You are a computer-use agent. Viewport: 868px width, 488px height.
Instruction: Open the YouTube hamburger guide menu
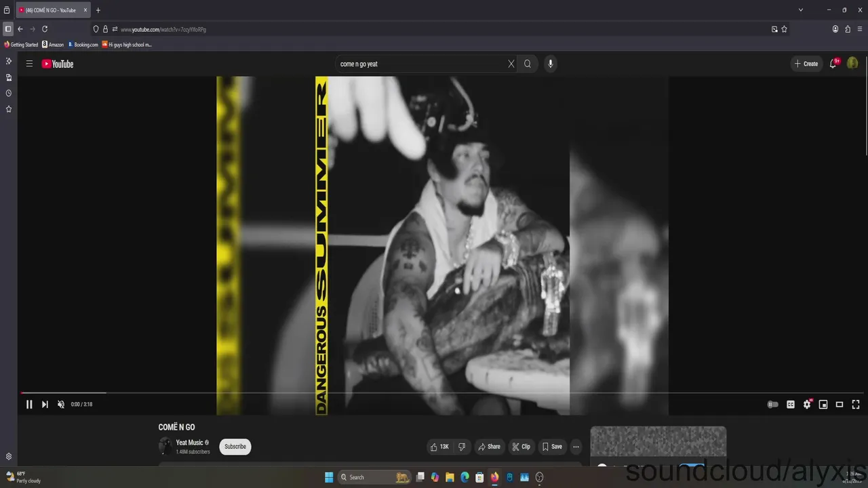click(x=29, y=64)
